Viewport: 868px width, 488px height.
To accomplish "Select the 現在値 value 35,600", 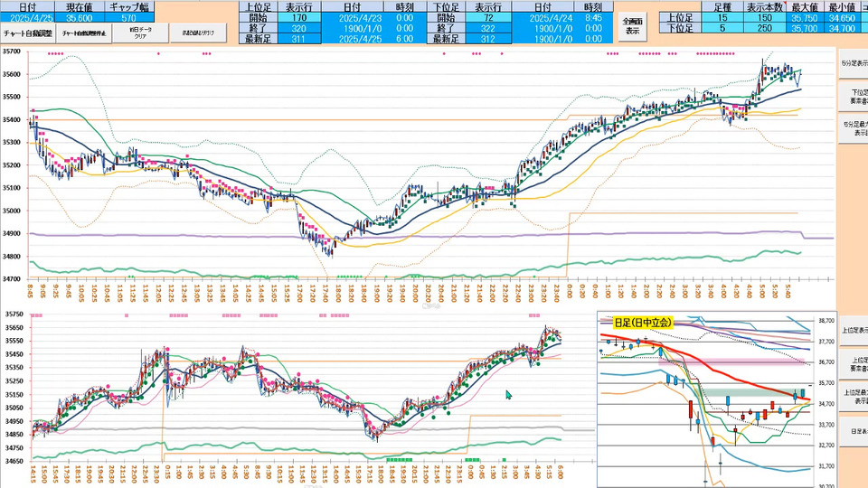I will [80, 18].
